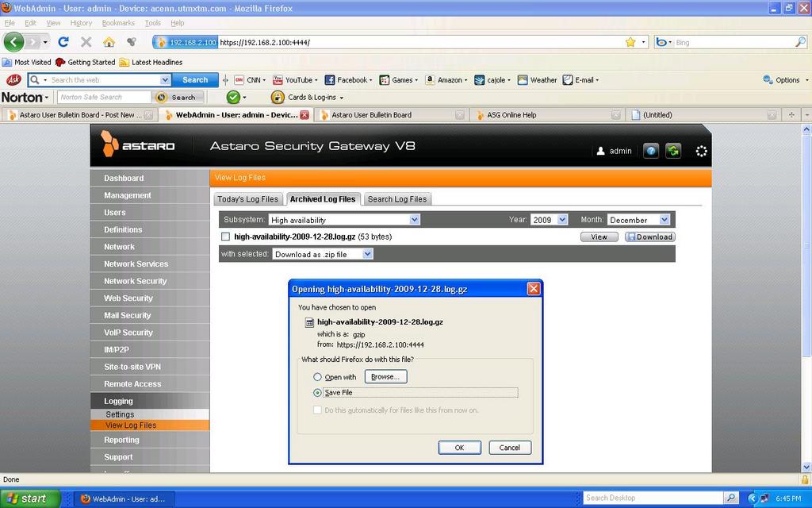Close the WebAdmin browser tab
Image resolution: width=812 pixels, height=508 pixels.
point(304,115)
